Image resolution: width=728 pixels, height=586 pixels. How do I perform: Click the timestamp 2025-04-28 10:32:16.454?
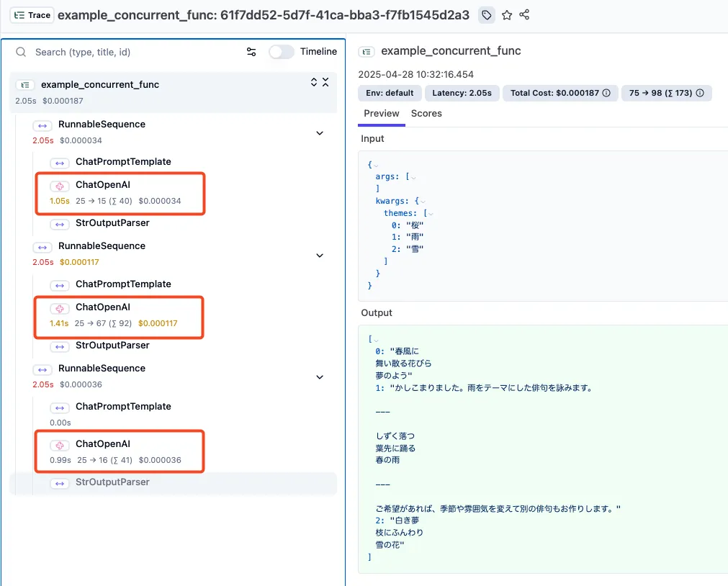[415, 75]
